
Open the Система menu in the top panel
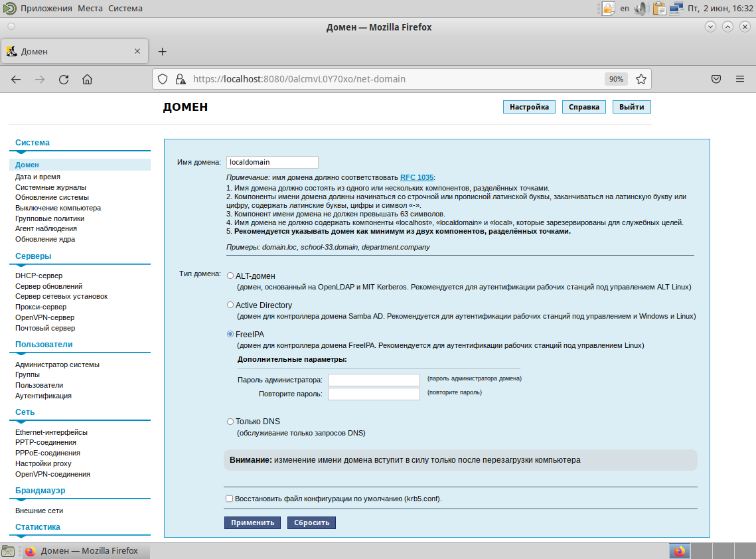click(125, 8)
